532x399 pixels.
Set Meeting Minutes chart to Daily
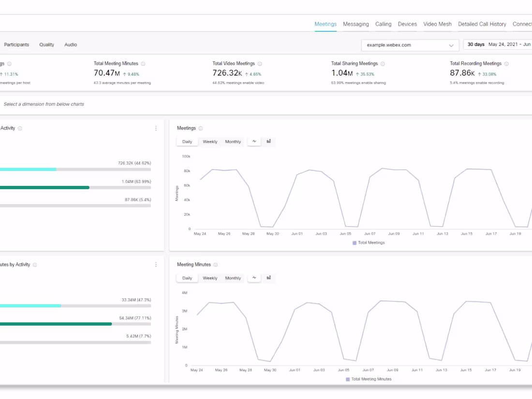point(187,278)
